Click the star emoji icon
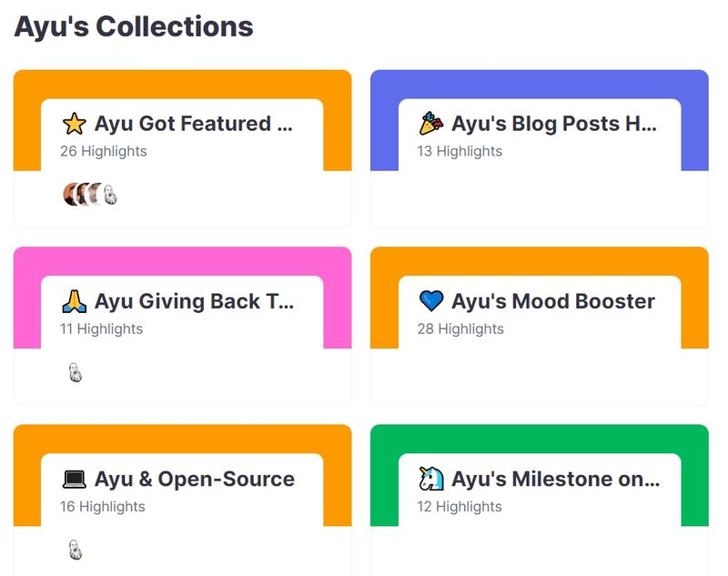This screenshot has height=576, width=728. [74, 124]
